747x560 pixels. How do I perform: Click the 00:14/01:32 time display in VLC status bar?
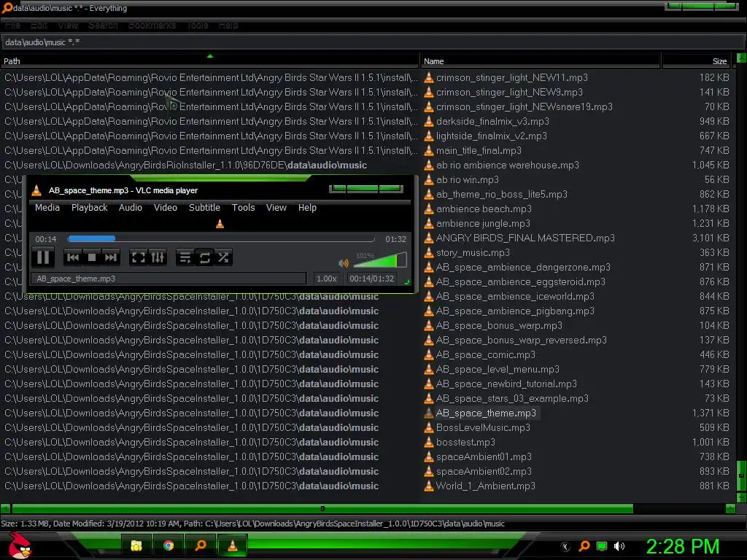point(371,279)
